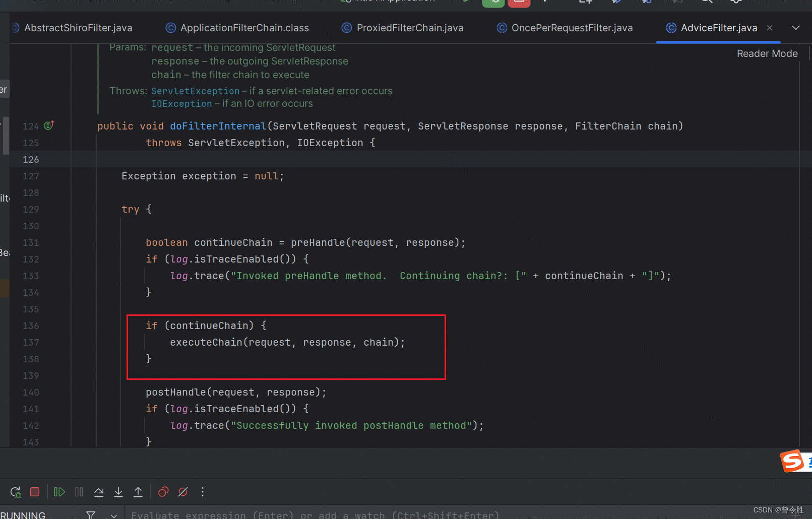Click the ProxiedFilterChain.java class file icon
812x519 pixels.
pyautogui.click(x=347, y=28)
